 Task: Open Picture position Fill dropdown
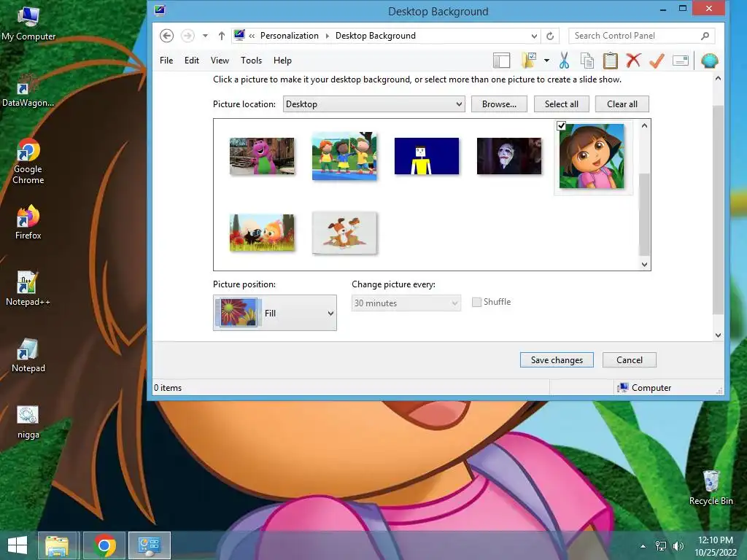coord(275,313)
